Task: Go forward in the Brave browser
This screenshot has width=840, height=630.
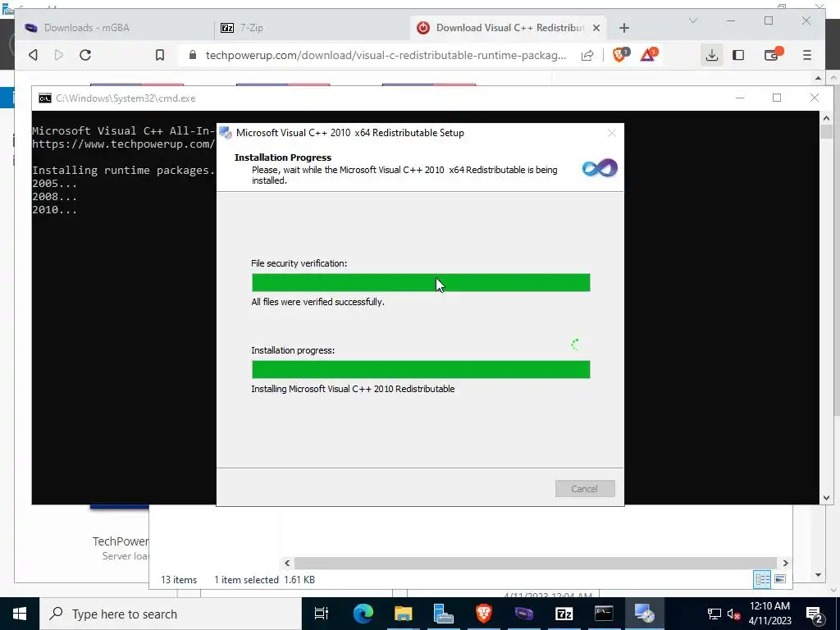Action: tap(59, 55)
